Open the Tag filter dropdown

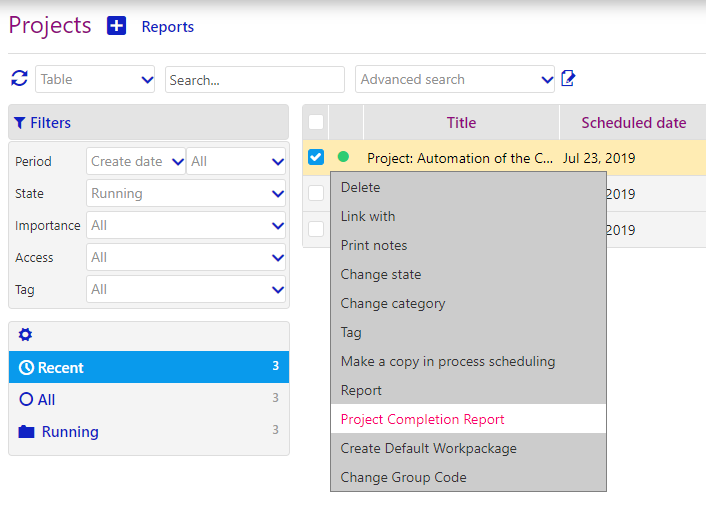[186, 289]
